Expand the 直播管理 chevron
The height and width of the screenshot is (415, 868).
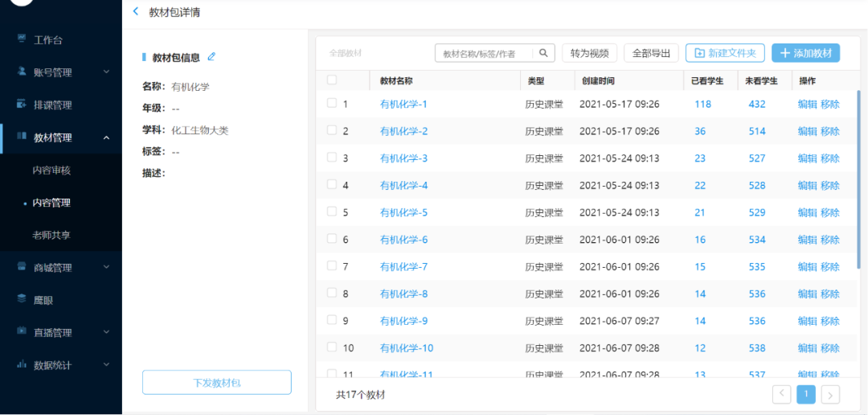tap(107, 332)
